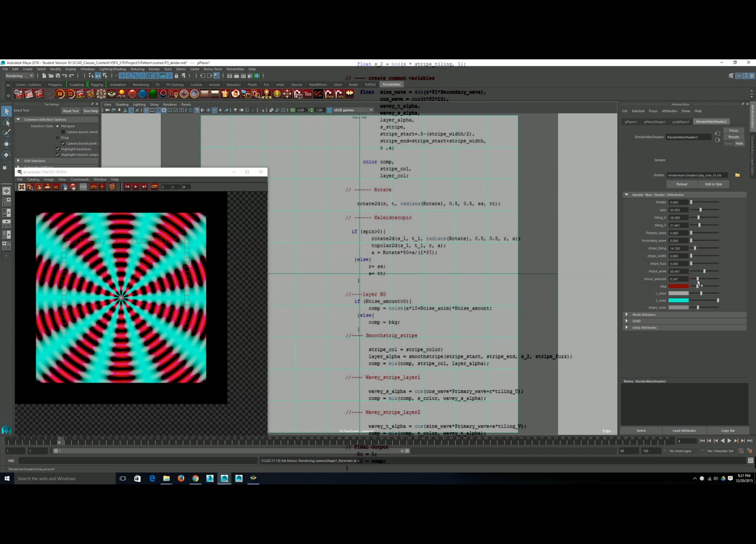756x544 pixels.
Task: Expand the Node Behavior section
Action: coord(626,314)
